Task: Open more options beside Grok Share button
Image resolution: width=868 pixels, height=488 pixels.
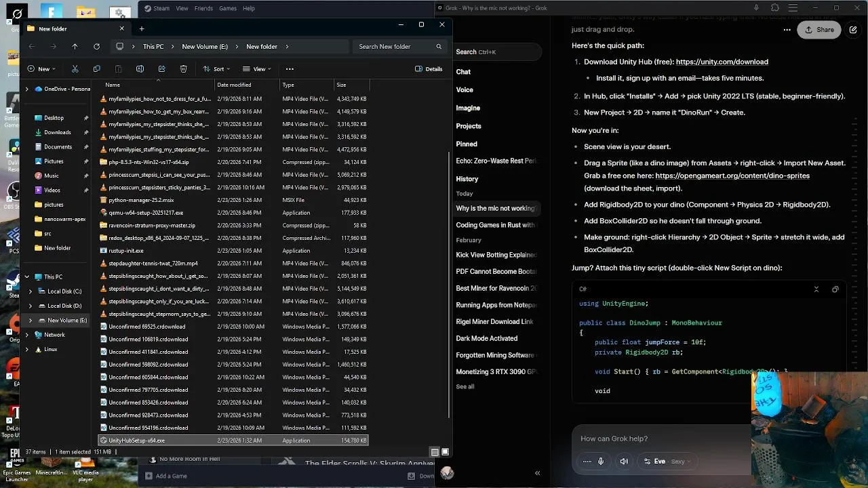Action: (787, 30)
